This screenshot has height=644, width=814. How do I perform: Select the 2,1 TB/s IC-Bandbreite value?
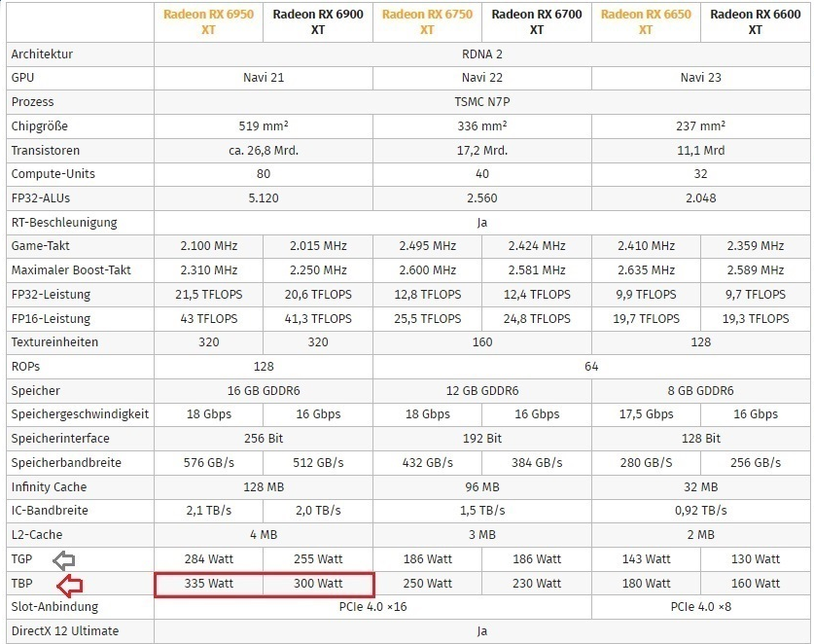coord(209,511)
